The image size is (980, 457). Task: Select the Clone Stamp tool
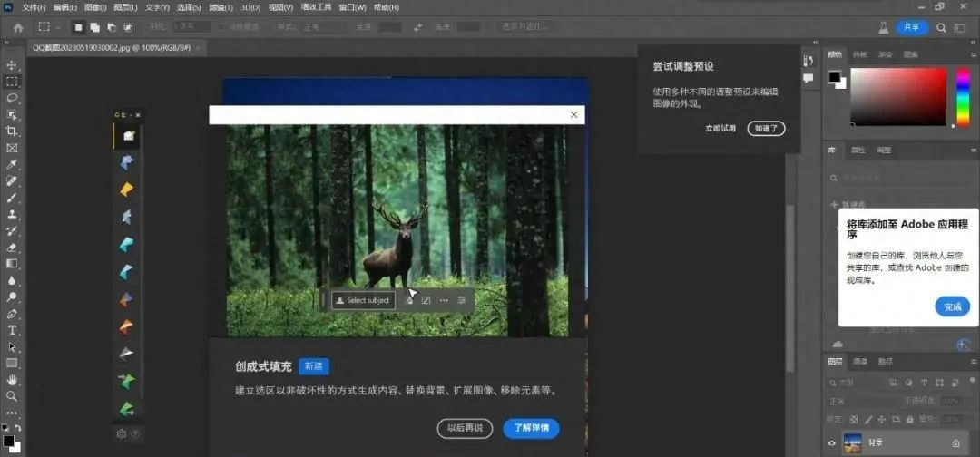pos(11,214)
